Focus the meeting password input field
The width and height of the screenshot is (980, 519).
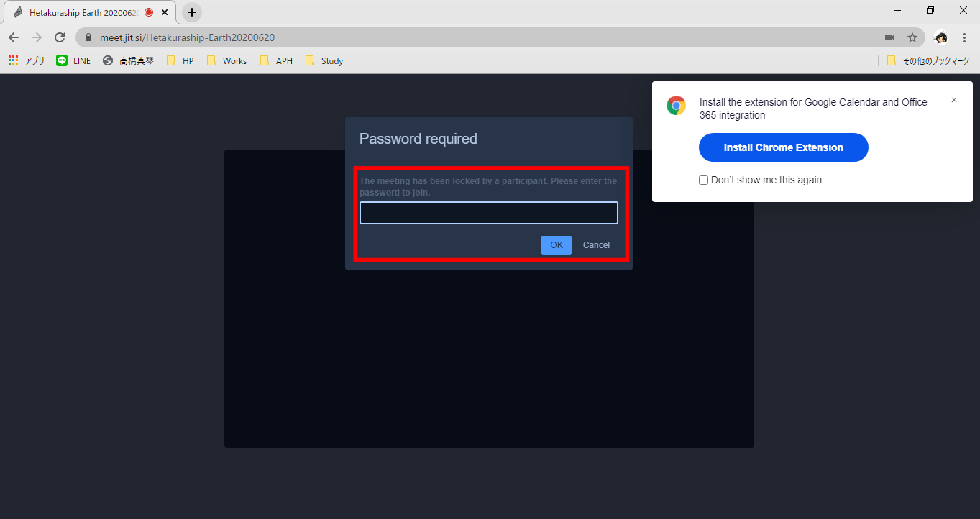[488, 213]
